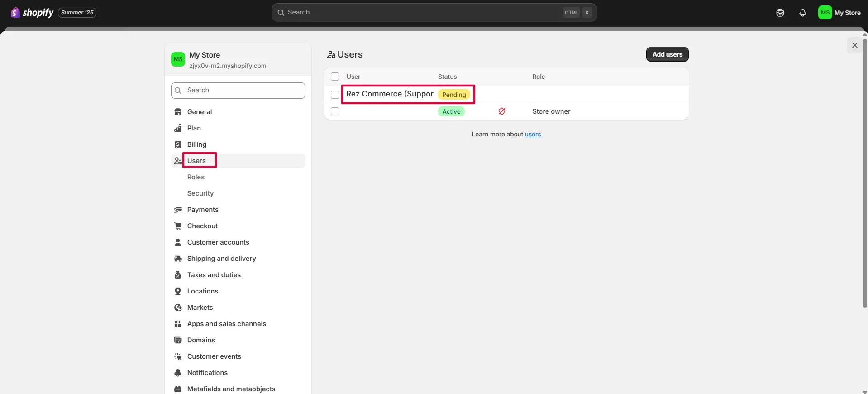Image resolution: width=868 pixels, height=394 pixels.
Task: Click the Markets globe icon
Action: [178, 308]
